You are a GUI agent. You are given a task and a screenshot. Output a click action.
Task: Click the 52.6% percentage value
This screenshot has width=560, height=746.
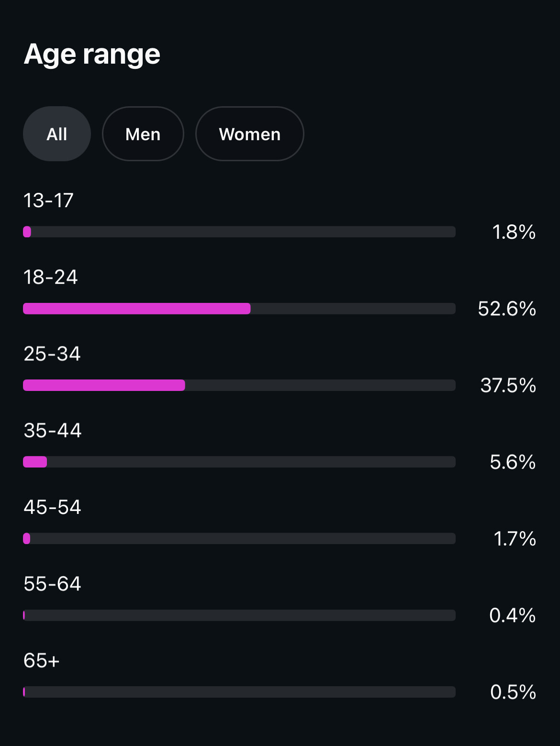click(x=507, y=309)
